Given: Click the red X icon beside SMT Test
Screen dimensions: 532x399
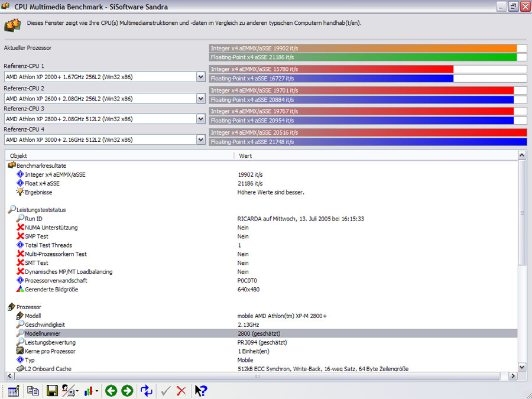Looking at the screenshot, I should tap(20, 262).
